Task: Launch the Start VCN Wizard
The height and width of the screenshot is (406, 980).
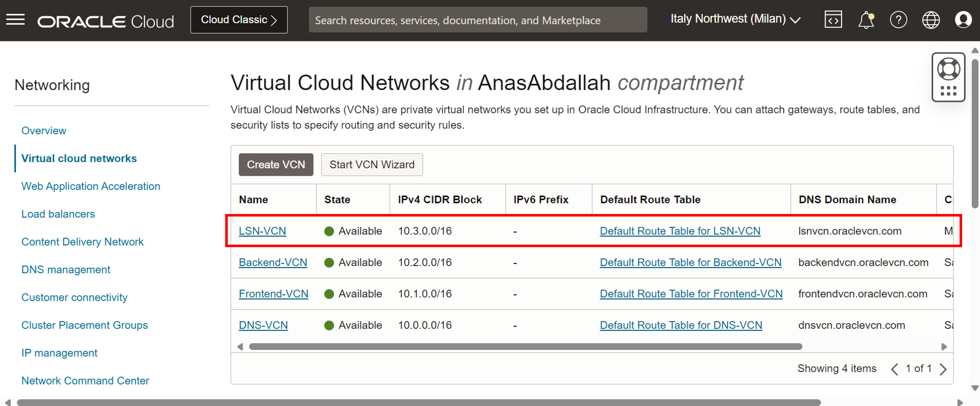Action: (372, 164)
